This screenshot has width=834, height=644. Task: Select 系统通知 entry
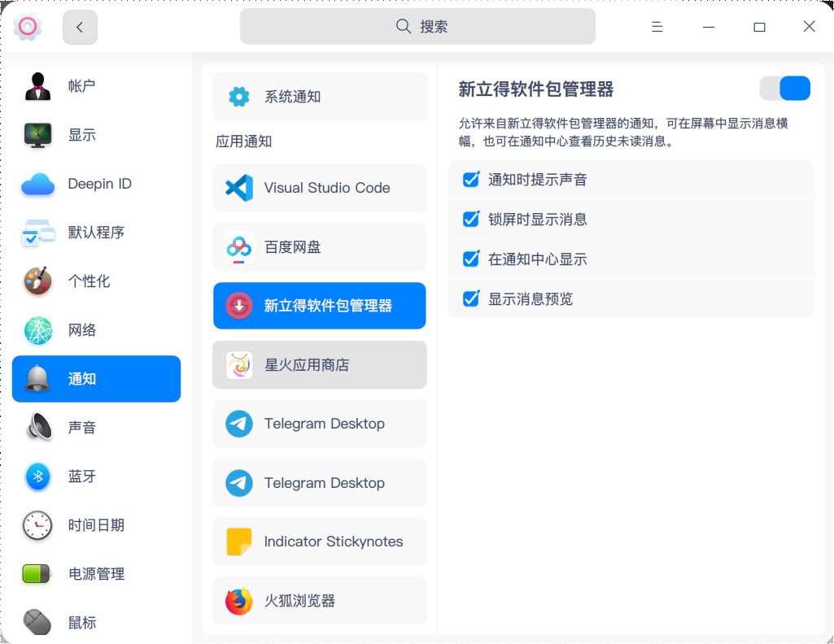[320, 97]
